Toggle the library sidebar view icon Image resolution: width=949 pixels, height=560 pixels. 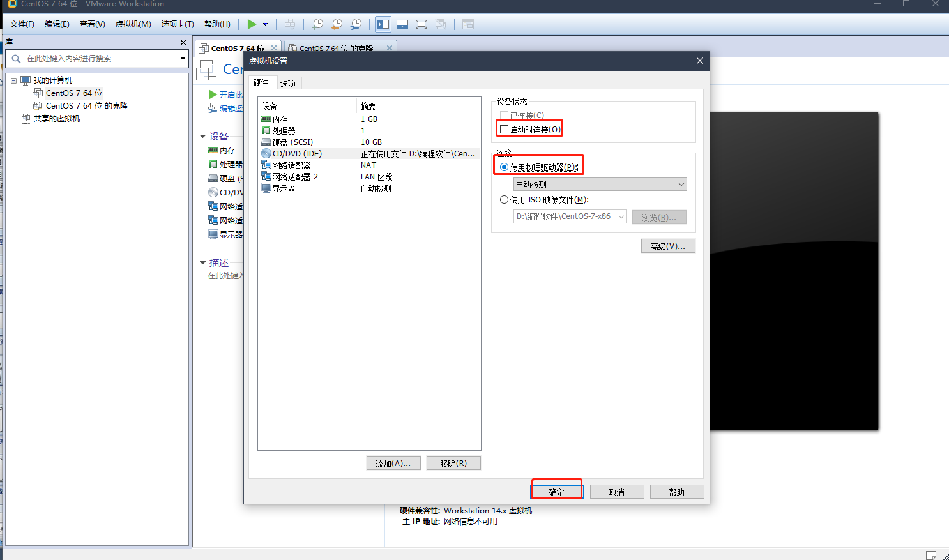383,24
